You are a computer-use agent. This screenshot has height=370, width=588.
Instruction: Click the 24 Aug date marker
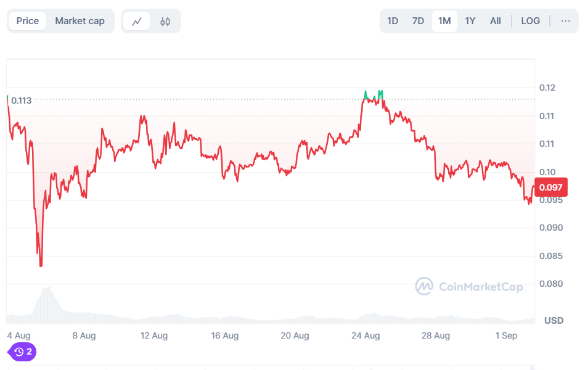[x=365, y=336]
